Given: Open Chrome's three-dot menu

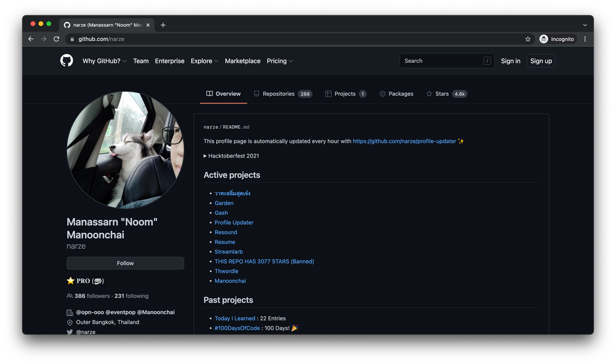Looking at the screenshot, I should pyautogui.click(x=585, y=38).
